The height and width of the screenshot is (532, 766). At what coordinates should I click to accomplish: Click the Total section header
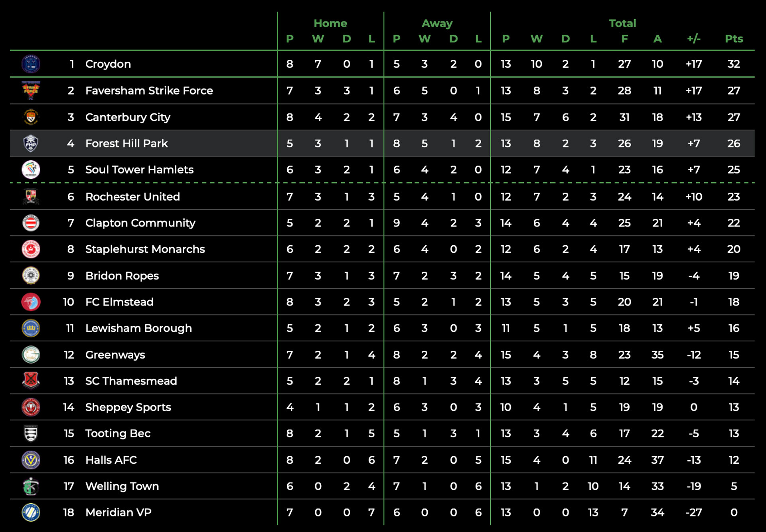(x=622, y=23)
